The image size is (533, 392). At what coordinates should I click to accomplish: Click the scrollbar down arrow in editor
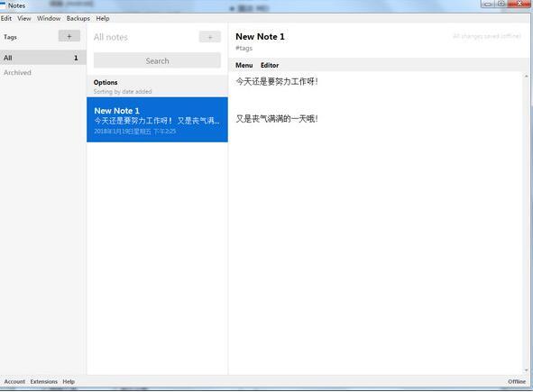527,370
